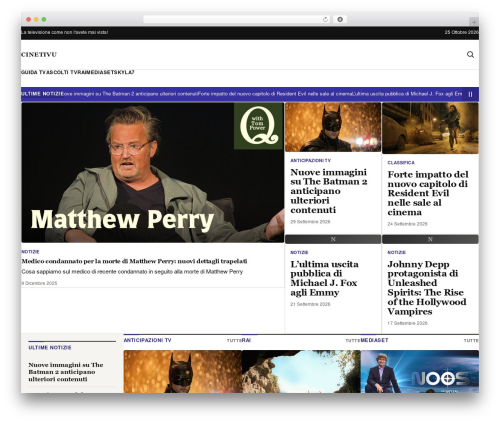Click the ULTIME NOTIZIE label in the ticker
This screenshot has width=500, height=423.
coord(42,94)
